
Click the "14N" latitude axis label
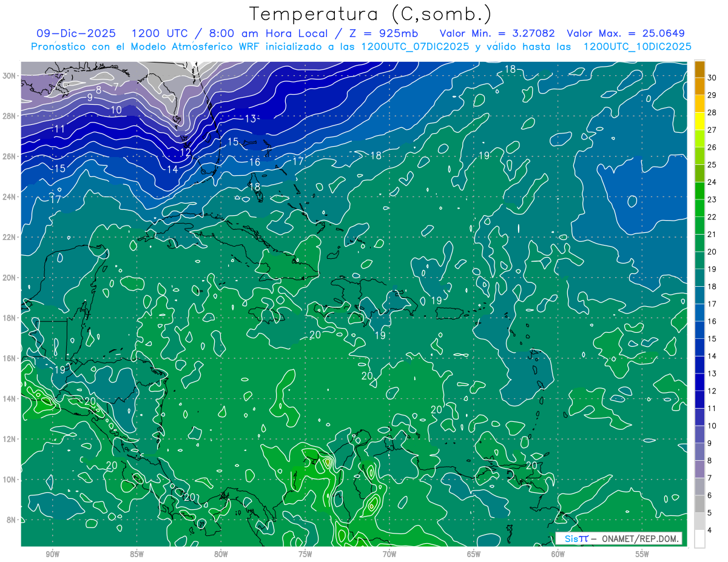[x=9, y=398]
